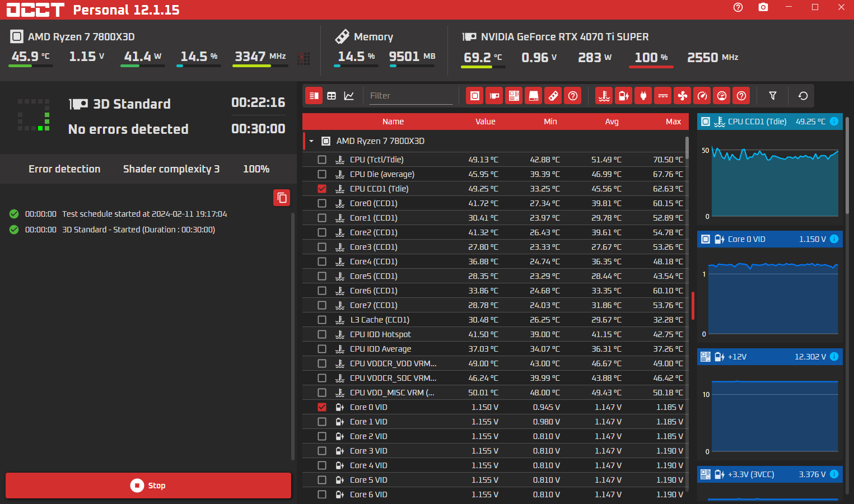The height and width of the screenshot is (504, 854).
Task: Stop the running 3D Standard test
Action: click(148, 486)
